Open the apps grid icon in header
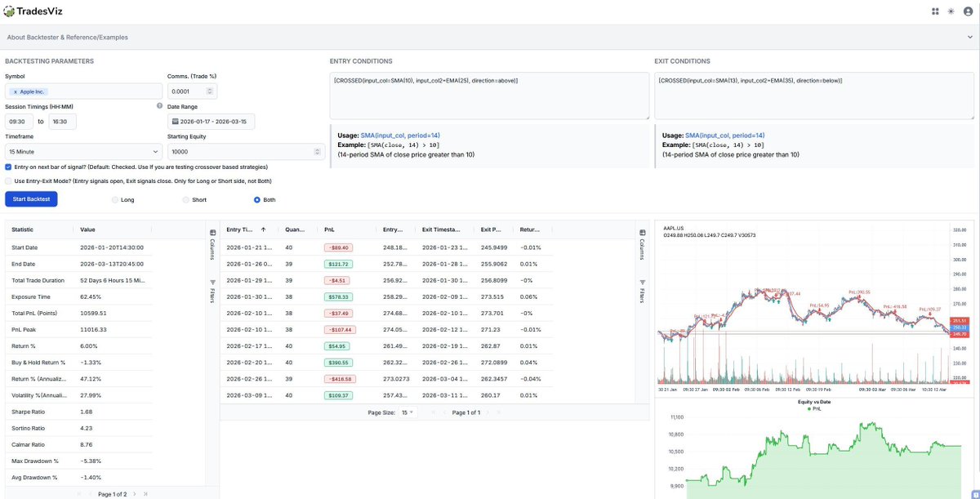The width and height of the screenshot is (980, 499). [935, 11]
